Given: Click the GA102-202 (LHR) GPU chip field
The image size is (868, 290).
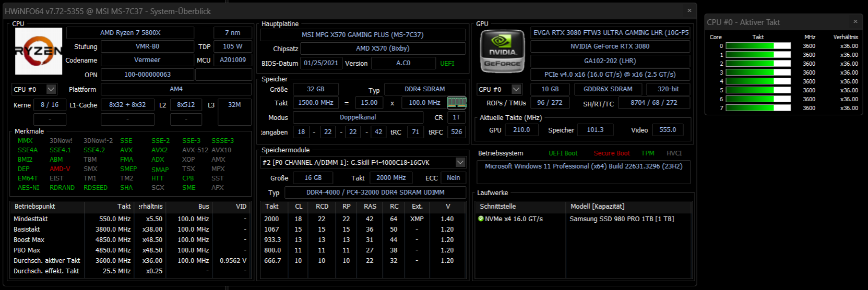Looking at the screenshot, I should point(610,61).
